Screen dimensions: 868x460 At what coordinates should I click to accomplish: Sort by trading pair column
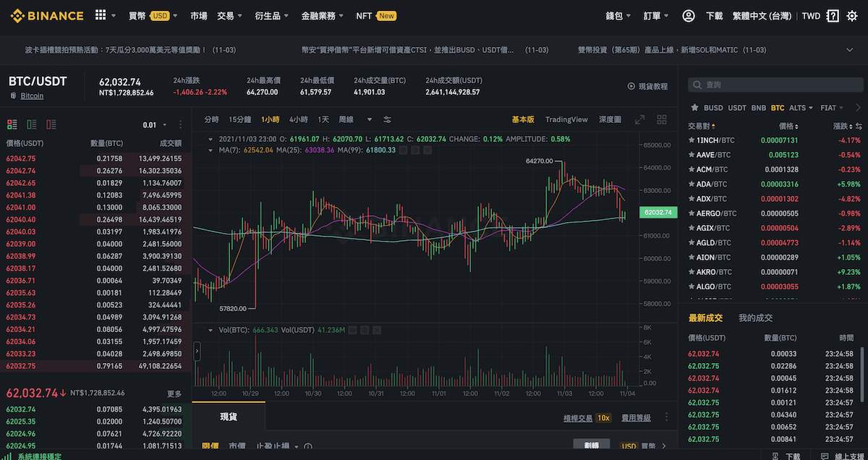pyautogui.click(x=701, y=126)
